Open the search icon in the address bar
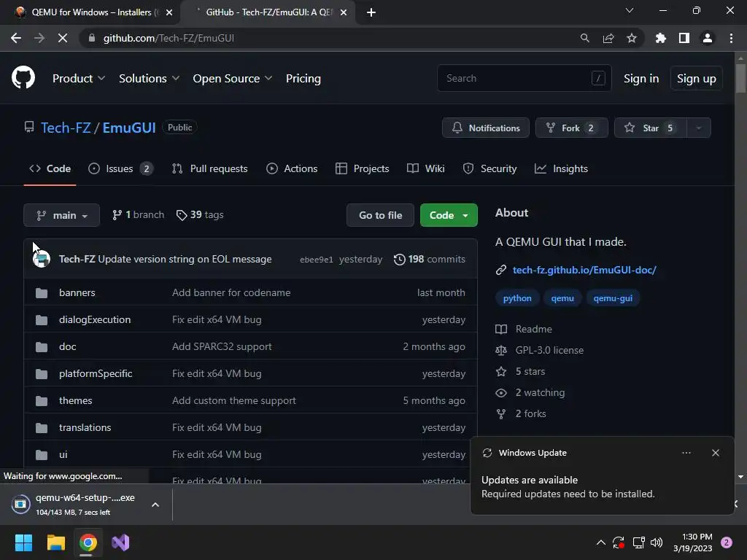The image size is (747, 560). point(584,38)
